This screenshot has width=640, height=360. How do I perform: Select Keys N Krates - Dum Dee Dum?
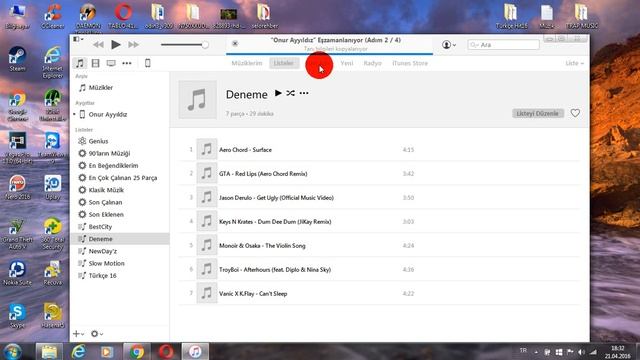[379, 222]
